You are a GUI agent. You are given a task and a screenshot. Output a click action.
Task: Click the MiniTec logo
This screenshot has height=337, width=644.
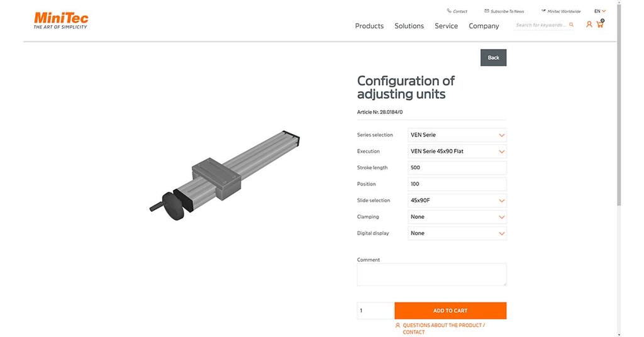pyautogui.click(x=61, y=21)
